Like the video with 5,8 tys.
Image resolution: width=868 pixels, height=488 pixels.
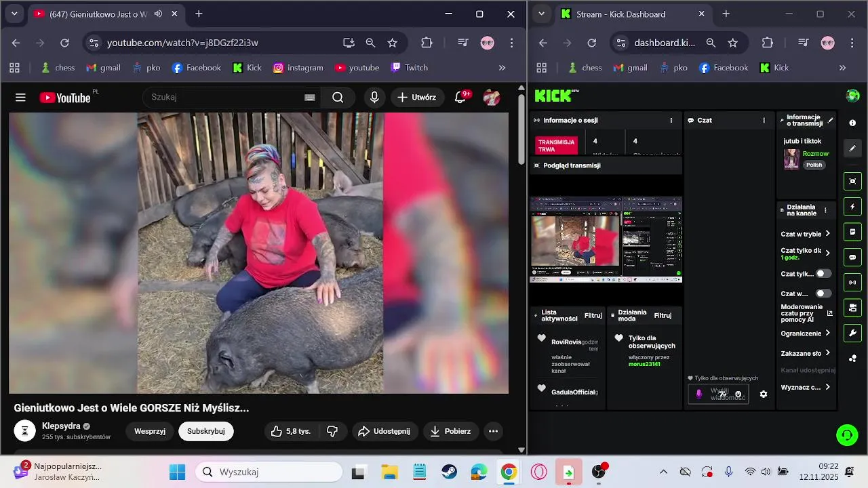pos(290,431)
